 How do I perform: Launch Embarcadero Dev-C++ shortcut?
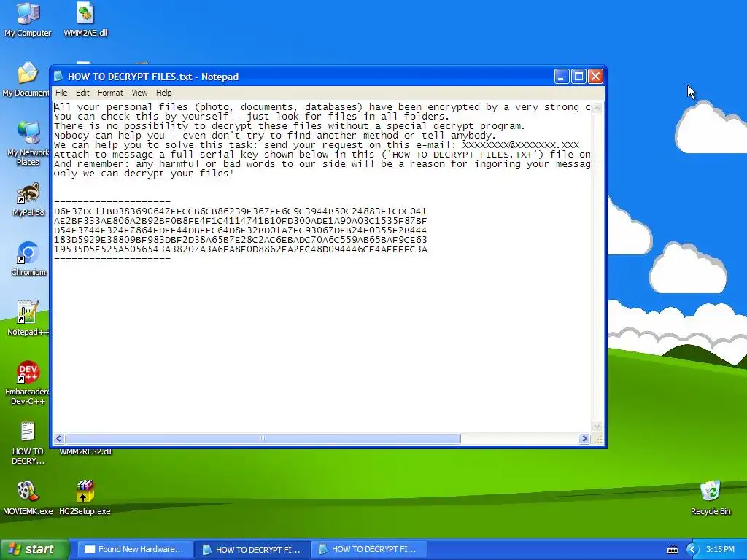[x=28, y=383]
